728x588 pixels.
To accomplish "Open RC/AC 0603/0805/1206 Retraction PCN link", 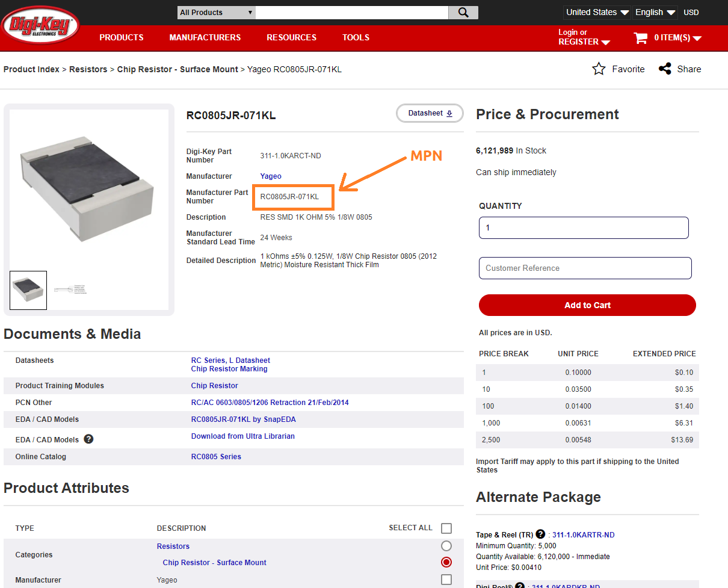I will pyautogui.click(x=270, y=403).
